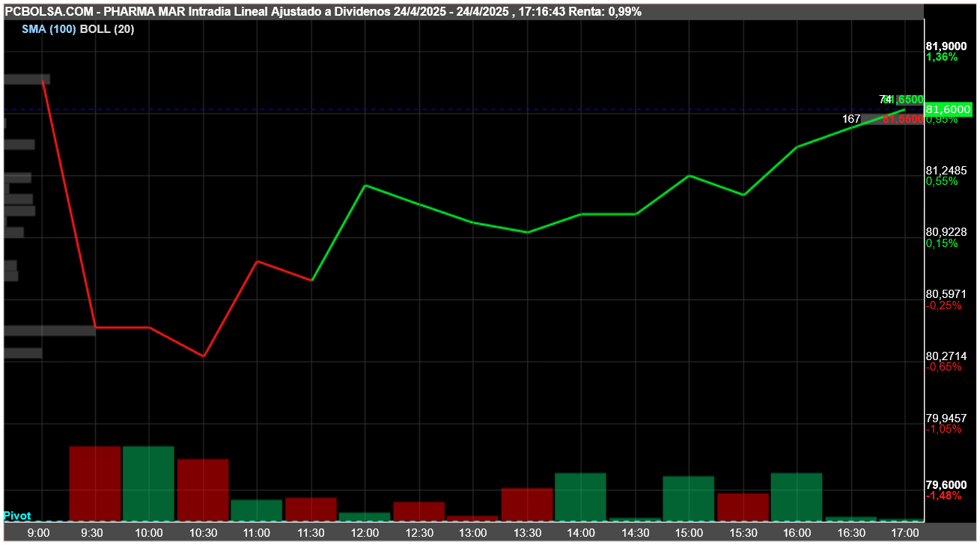Click the top gray volume profile bar
The height and width of the screenshot is (545, 980).
[27, 79]
